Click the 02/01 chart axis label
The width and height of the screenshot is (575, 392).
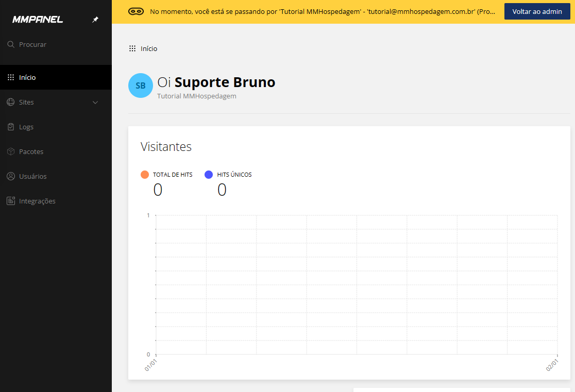552,365
